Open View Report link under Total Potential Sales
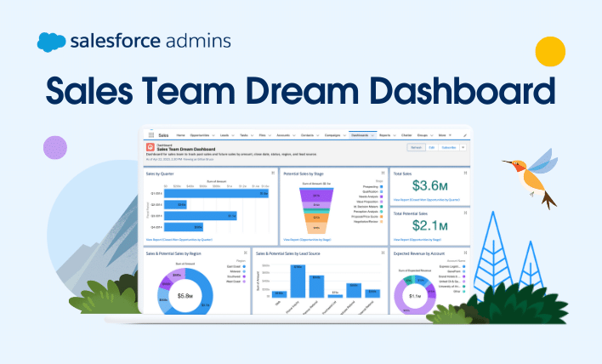Image resolution: width=602 pixels, height=364 pixels. (x=417, y=240)
